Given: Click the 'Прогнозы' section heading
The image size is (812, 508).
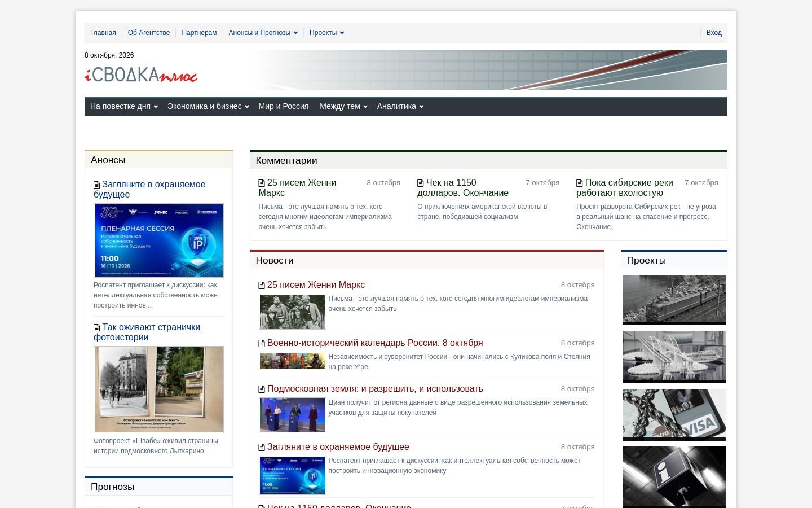Looking at the screenshot, I should point(113,487).
